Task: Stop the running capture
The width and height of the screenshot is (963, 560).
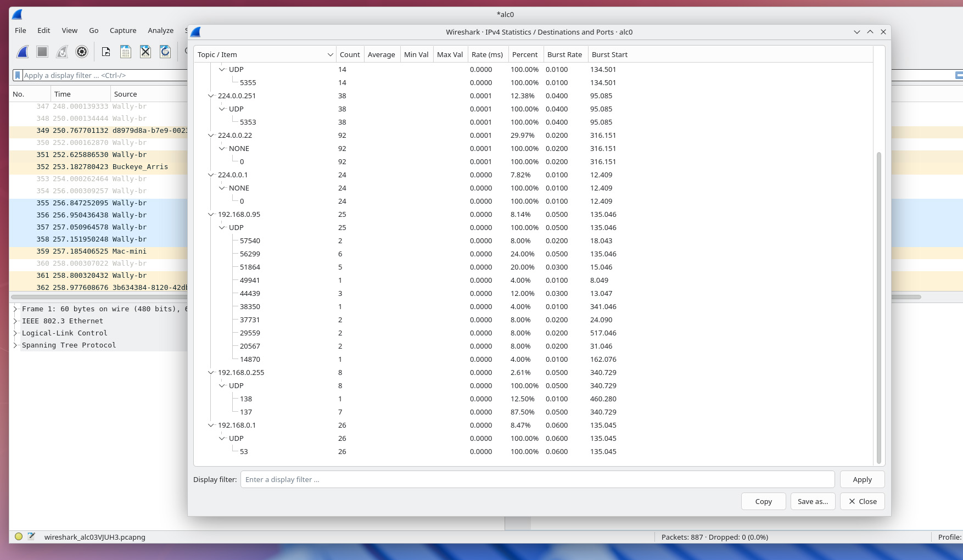Action: point(42,52)
